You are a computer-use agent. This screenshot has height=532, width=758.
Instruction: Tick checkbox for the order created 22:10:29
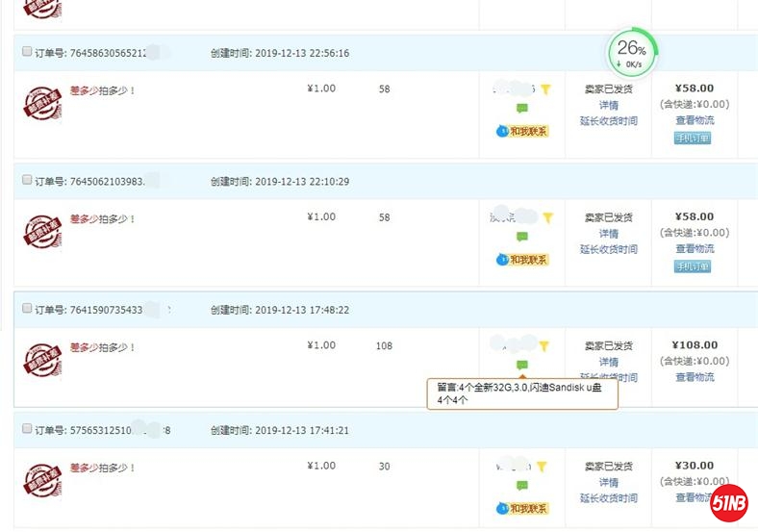(27, 180)
